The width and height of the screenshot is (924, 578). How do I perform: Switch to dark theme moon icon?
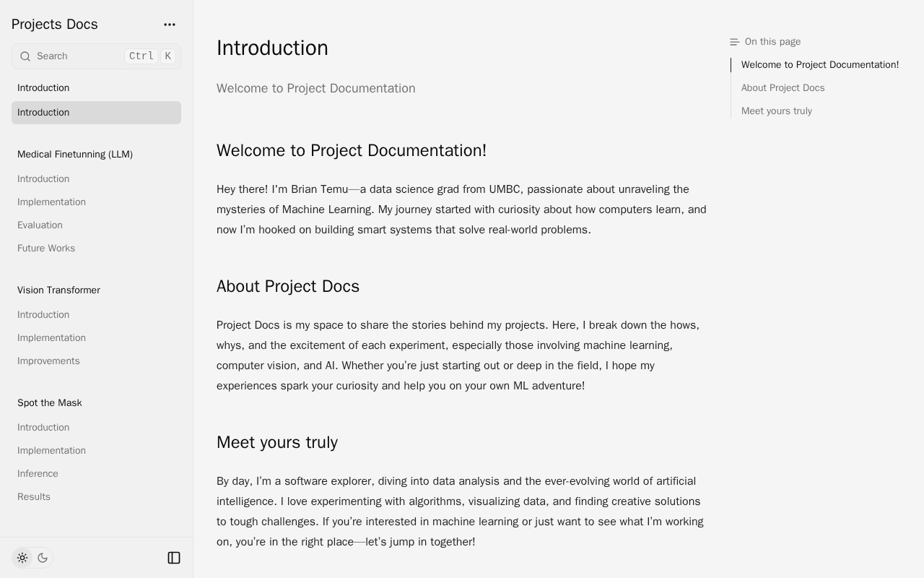(x=43, y=558)
